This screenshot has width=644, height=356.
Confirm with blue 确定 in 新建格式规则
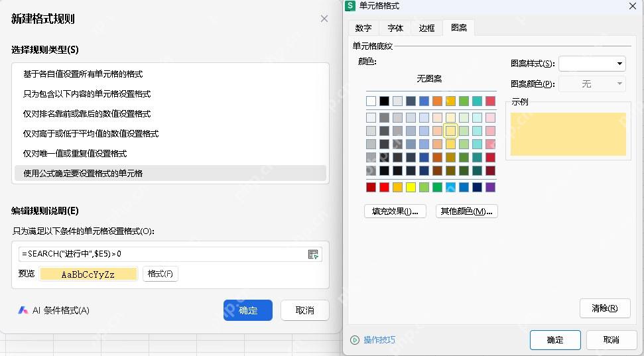point(248,310)
